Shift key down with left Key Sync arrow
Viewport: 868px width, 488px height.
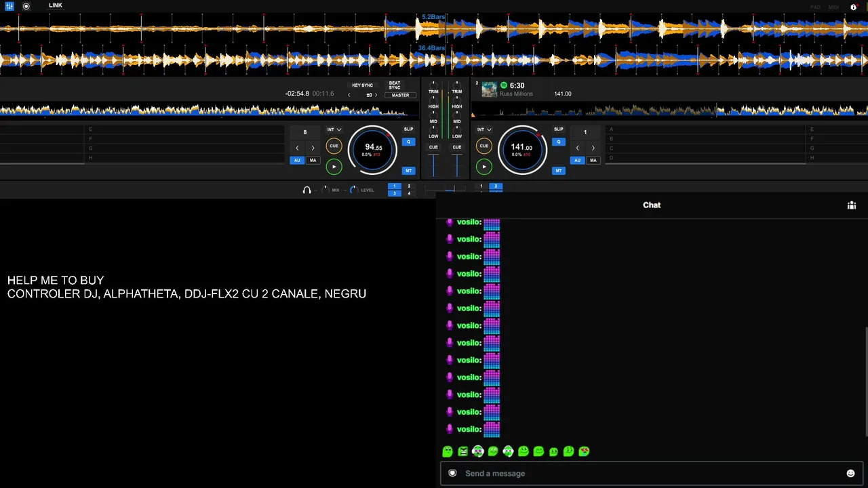click(349, 95)
